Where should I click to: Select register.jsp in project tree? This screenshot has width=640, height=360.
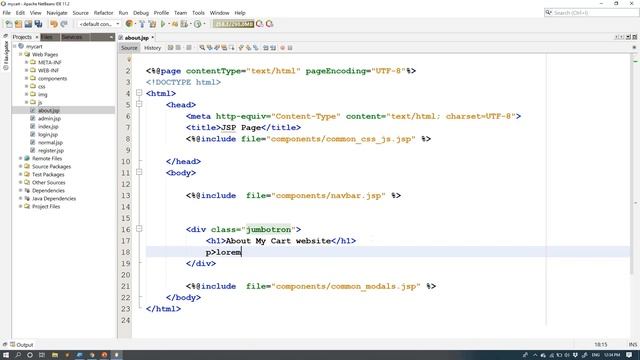51,151
